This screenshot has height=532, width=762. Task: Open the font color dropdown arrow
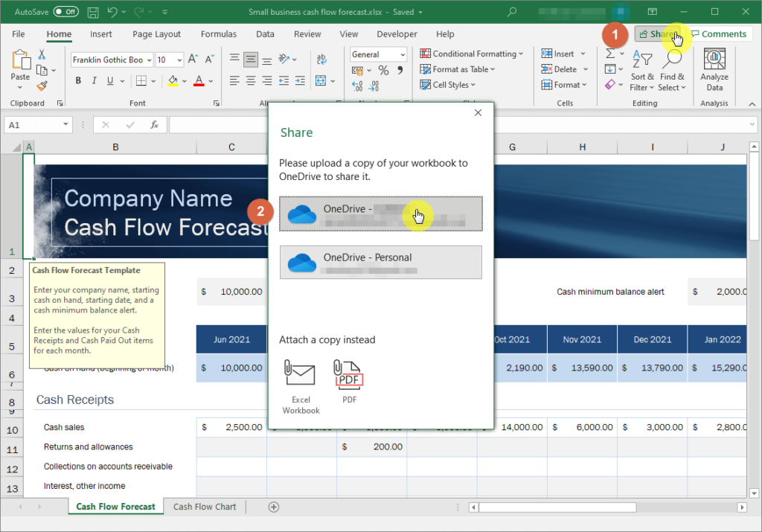(x=211, y=81)
